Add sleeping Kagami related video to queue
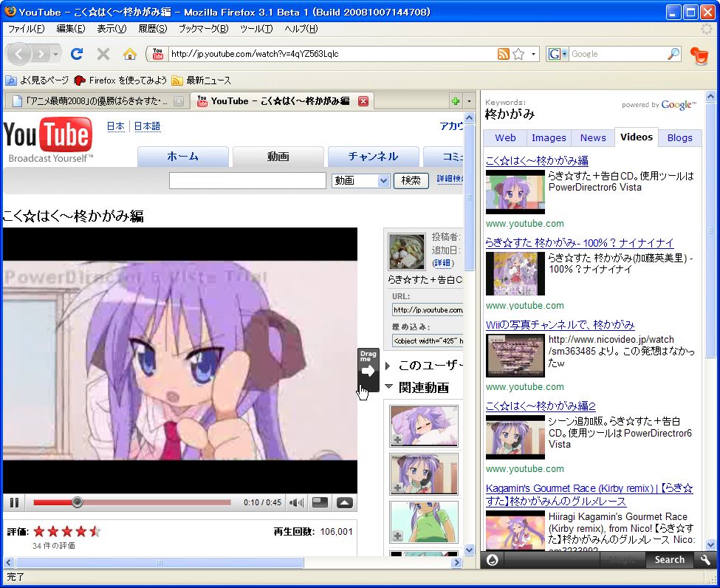The width and height of the screenshot is (720, 588). pyautogui.click(x=397, y=440)
